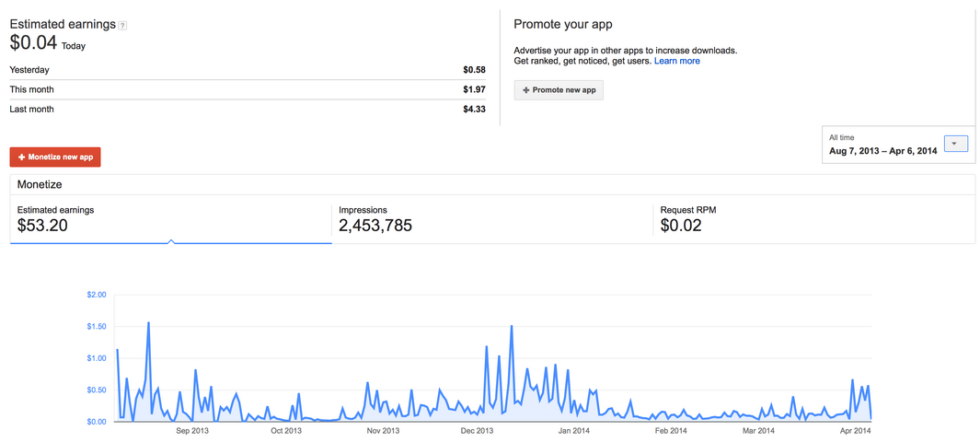Click the Last month earnings row
This screenshot has height=442, width=980.
click(248, 110)
